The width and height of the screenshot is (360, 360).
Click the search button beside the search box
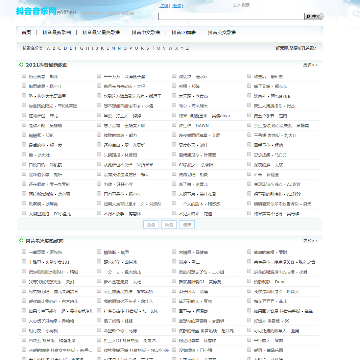(x=314, y=16)
